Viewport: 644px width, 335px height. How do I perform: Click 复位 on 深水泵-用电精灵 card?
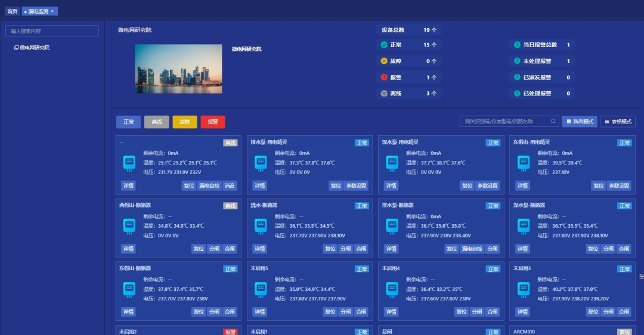pos(467,185)
